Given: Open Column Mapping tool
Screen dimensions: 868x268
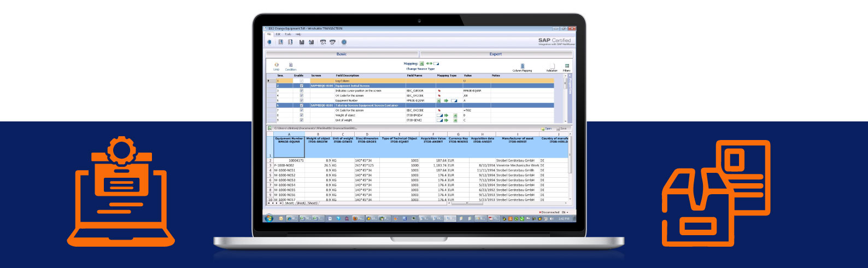Looking at the screenshot, I should click(x=522, y=66).
